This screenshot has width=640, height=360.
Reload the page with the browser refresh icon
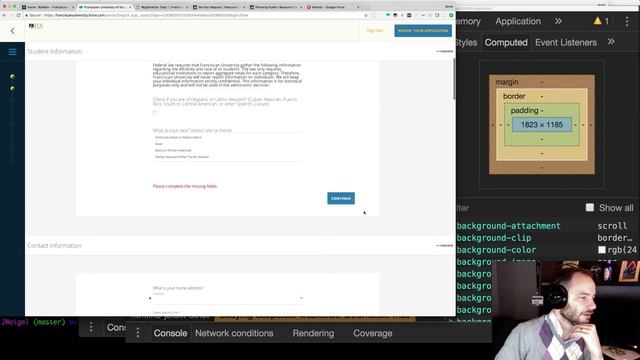pyautogui.click(x=18, y=15)
